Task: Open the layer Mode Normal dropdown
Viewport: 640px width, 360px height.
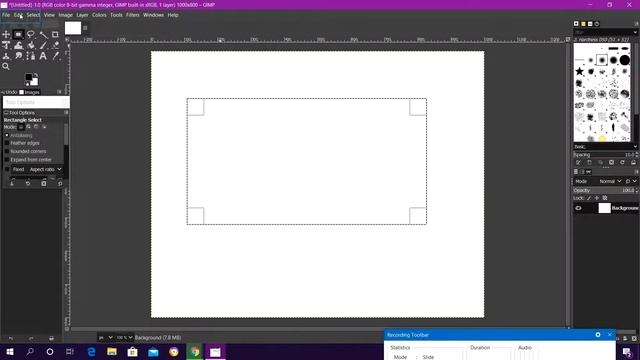Action: [610, 181]
